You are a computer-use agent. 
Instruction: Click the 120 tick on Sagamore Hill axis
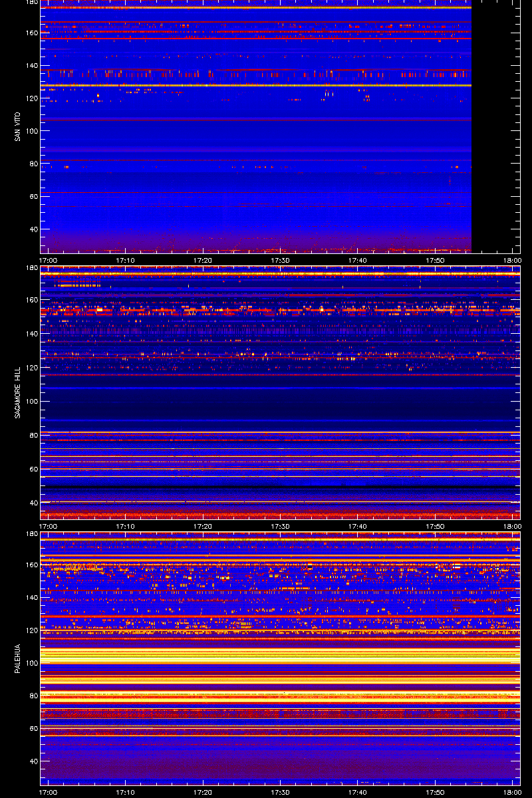(31, 368)
